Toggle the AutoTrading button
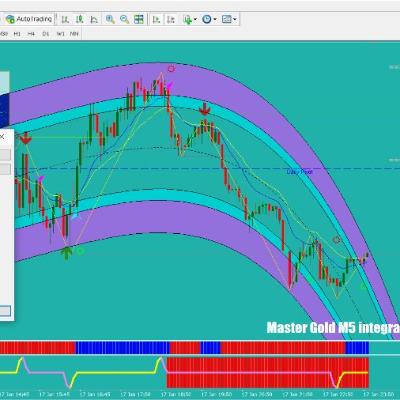The width and height of the screenshot is (400, 400). pyautogui.click(x=29, y=19)
